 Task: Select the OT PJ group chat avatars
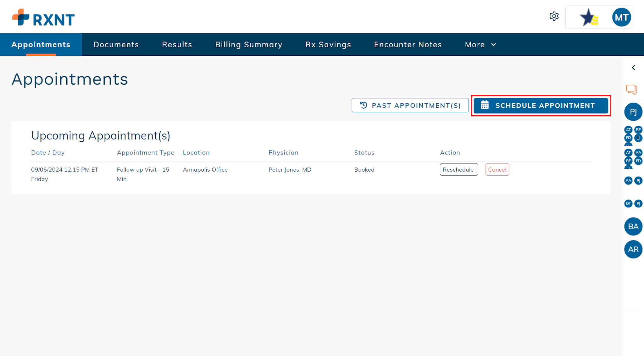click(x=633, y=203)
